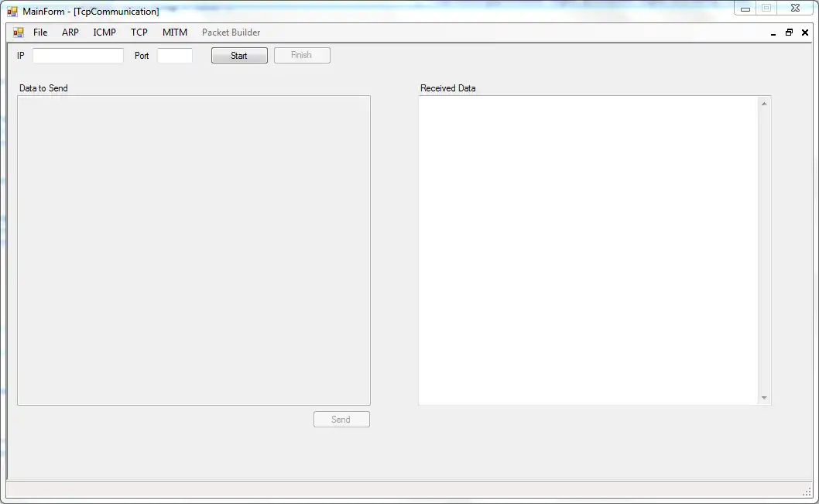The image size is (819, 504).
Task: Open the ARP menu
Action: pos(70,33)
